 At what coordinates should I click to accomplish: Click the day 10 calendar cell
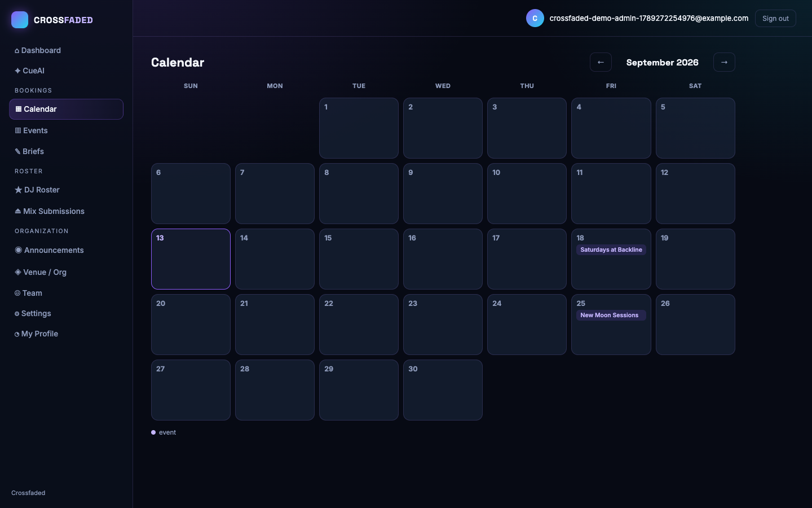point(527,194)
